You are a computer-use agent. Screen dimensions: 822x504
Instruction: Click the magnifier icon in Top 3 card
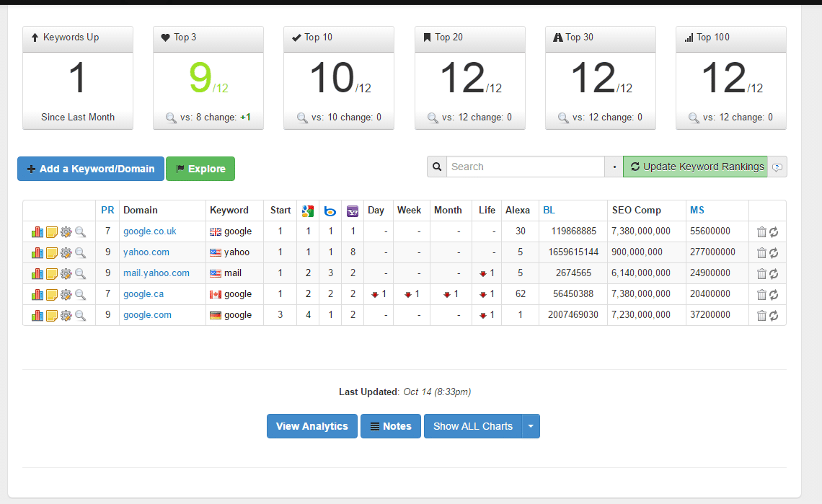171,118
